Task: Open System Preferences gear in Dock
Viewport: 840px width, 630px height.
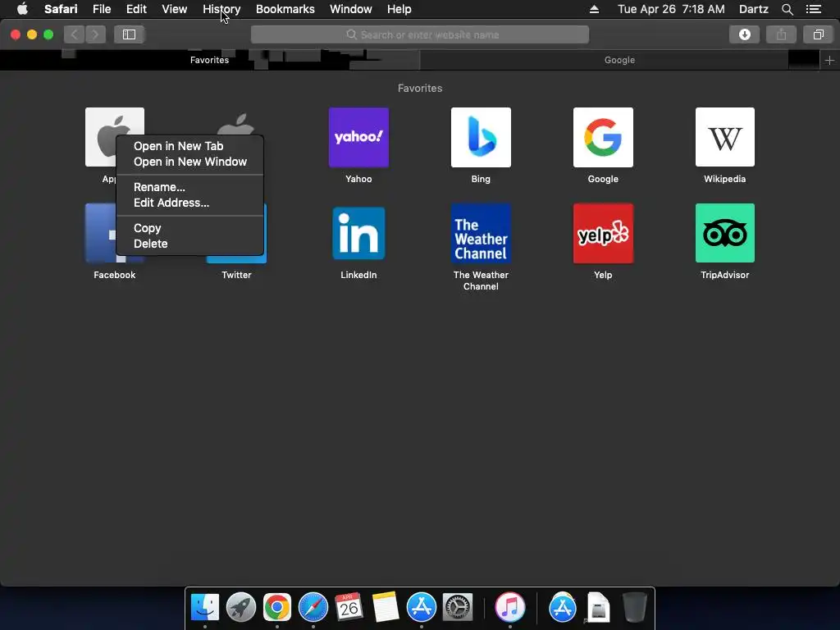Action: (458, 608)
